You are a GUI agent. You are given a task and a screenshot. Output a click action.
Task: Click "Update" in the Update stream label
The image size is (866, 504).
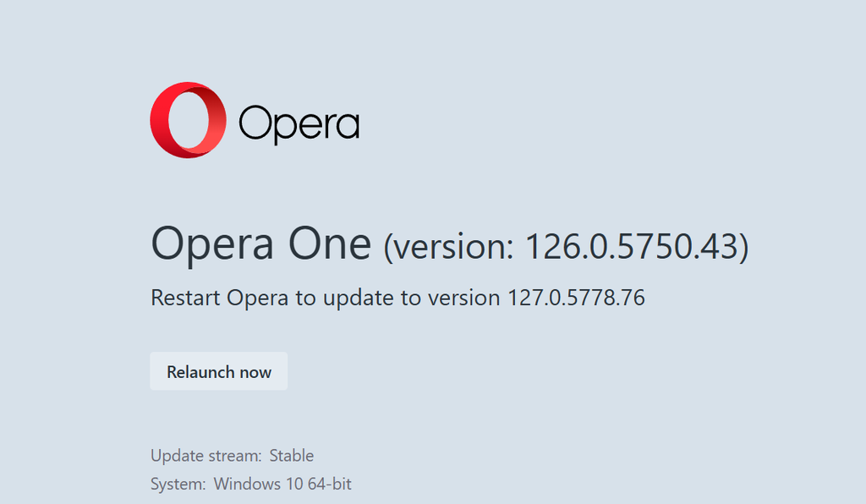coord(176,456)
